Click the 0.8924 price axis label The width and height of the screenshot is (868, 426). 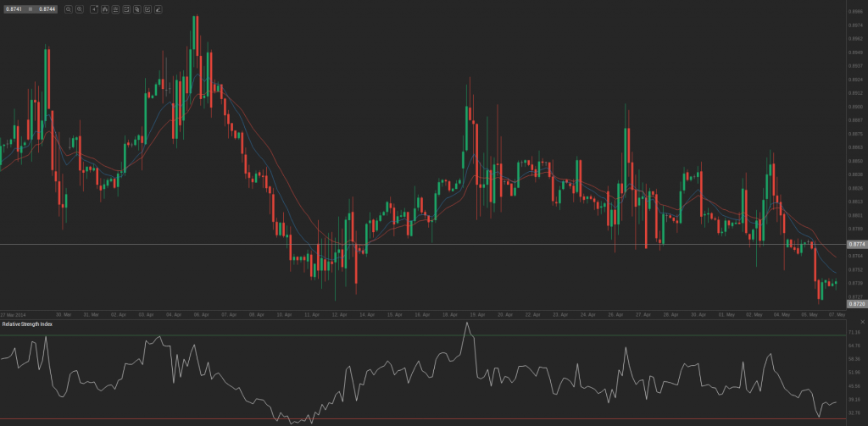click(855, 80)
